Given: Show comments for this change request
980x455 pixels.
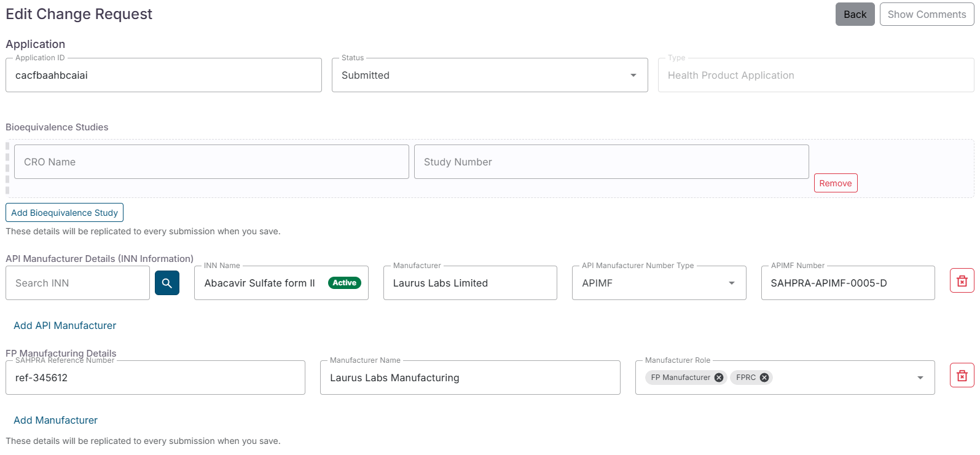Looking at the screenshot, I should pos(926,14).
